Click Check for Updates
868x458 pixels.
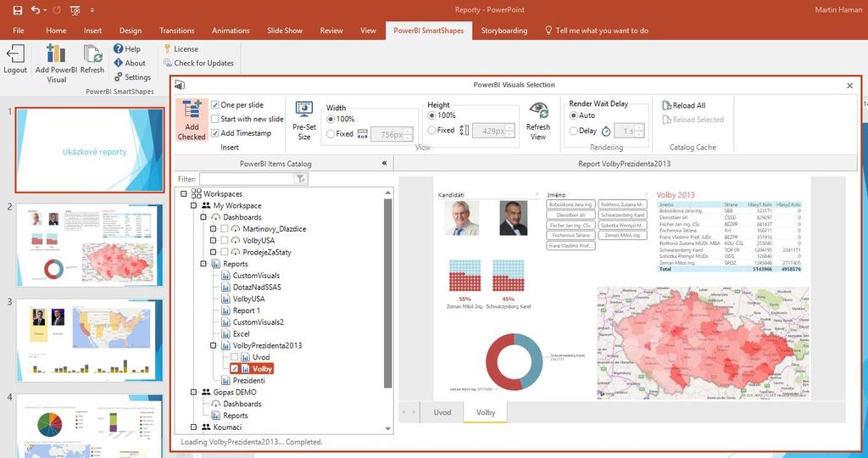[x=198, y=63]
